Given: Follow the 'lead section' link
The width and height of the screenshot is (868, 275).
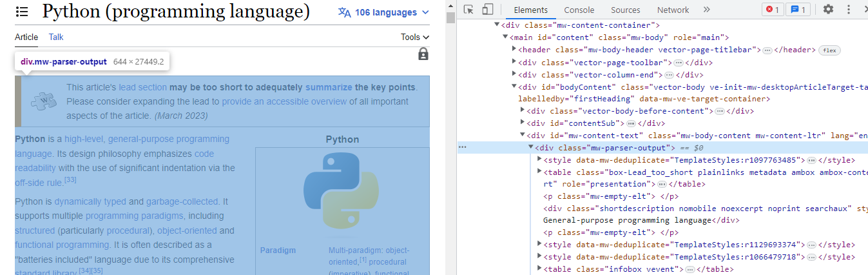Looking at the screenshot, I should pos(142,87).
